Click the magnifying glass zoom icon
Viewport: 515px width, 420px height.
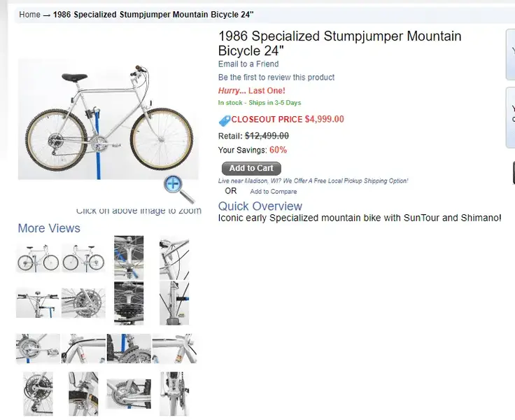pos(179,189)
